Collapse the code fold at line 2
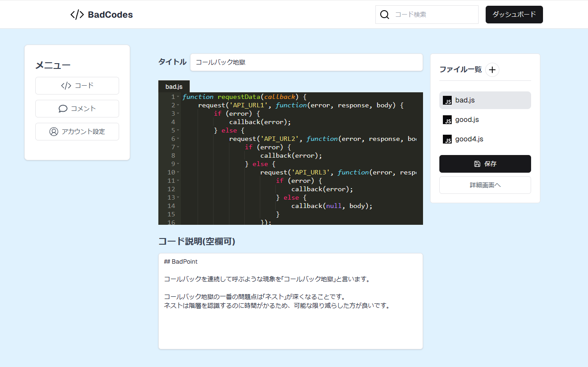 click(x=178, y=105)
